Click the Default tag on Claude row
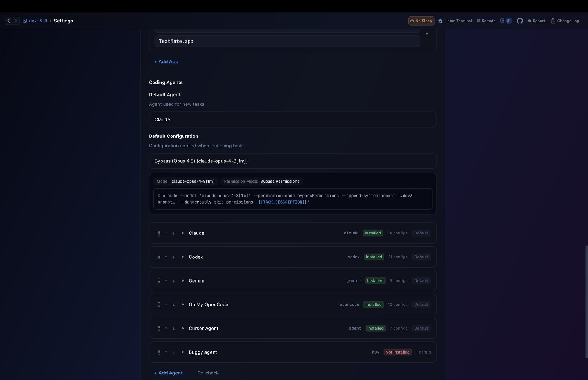Viewport: 588px width, 380px height. coord(421,233)
